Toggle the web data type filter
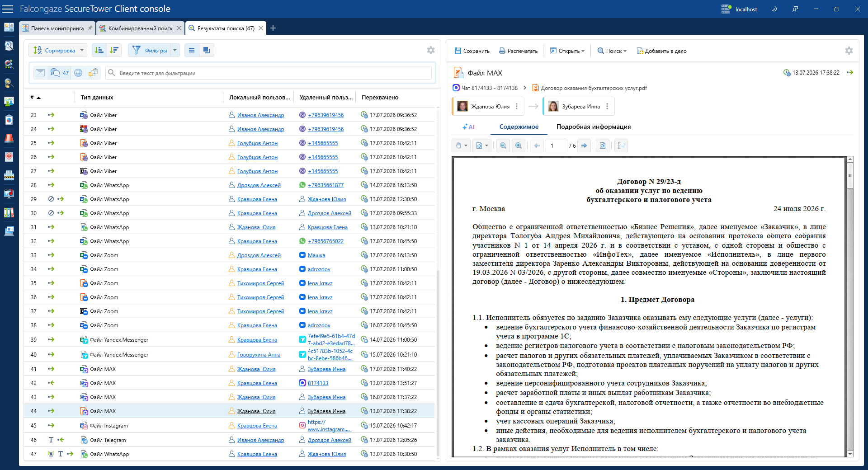 pyautogui.click(x=78, y=73)
